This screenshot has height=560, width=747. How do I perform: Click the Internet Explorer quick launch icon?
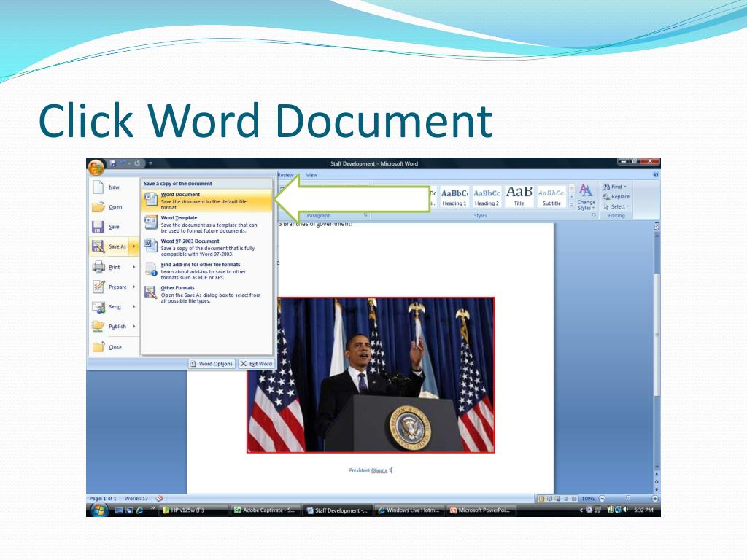pyautogui.click(x=139, y=510)
